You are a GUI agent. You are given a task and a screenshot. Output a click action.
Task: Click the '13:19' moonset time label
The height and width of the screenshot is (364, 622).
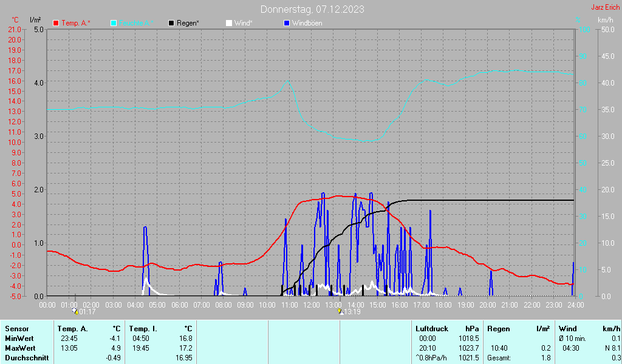[352, 312]
